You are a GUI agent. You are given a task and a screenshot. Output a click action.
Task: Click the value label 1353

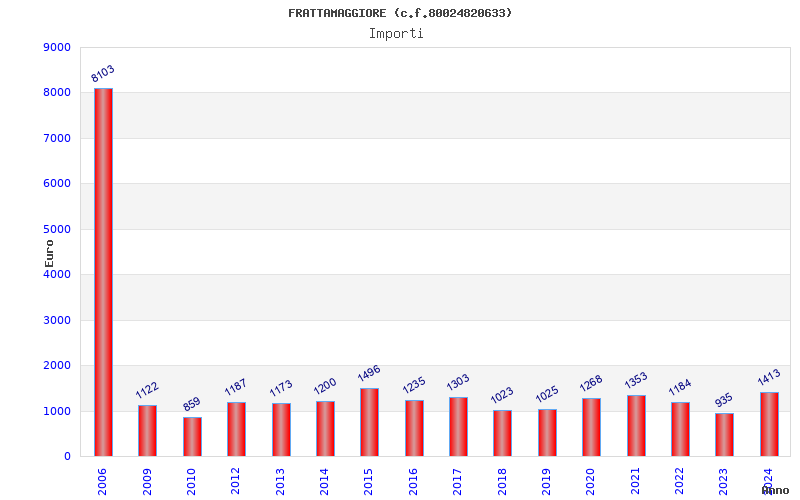coord(636,380)
